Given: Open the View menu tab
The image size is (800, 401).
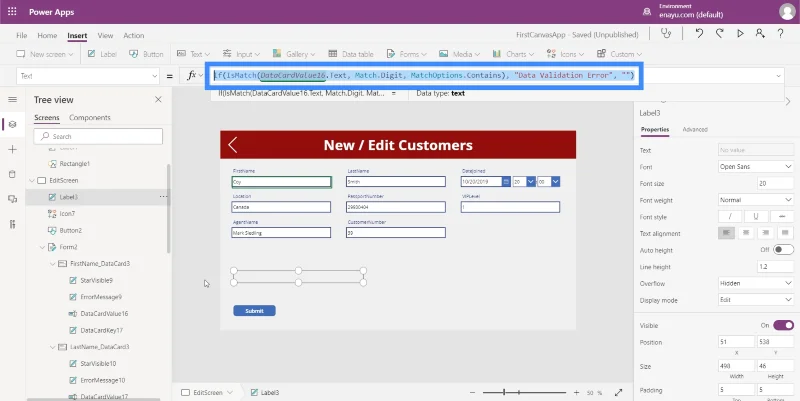Looking at the screenshot, I should click(105, 35).
